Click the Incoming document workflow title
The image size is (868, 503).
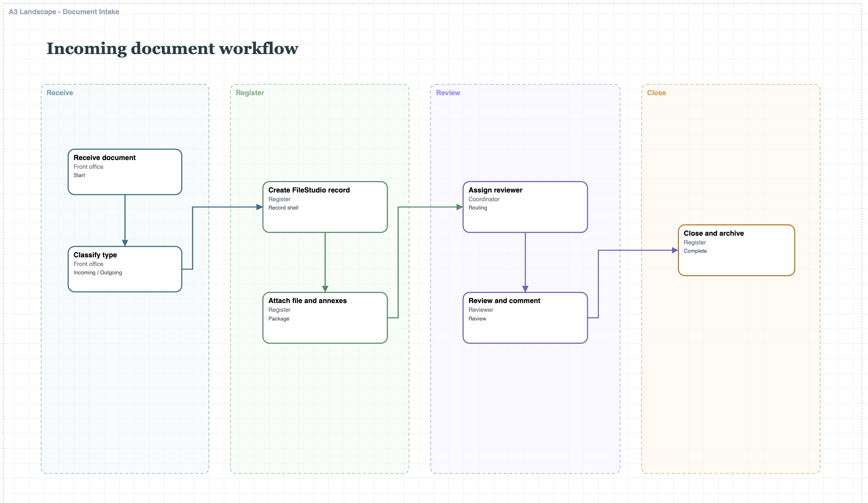(172, 48)
